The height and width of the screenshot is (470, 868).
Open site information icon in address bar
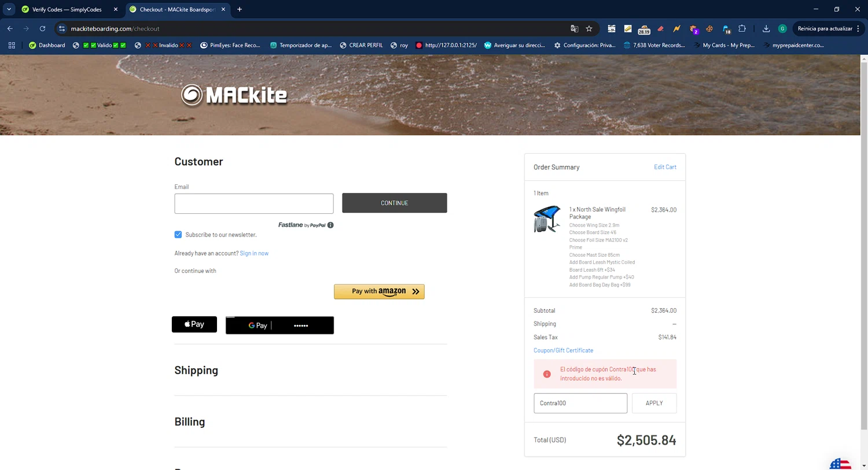[62, 28]
